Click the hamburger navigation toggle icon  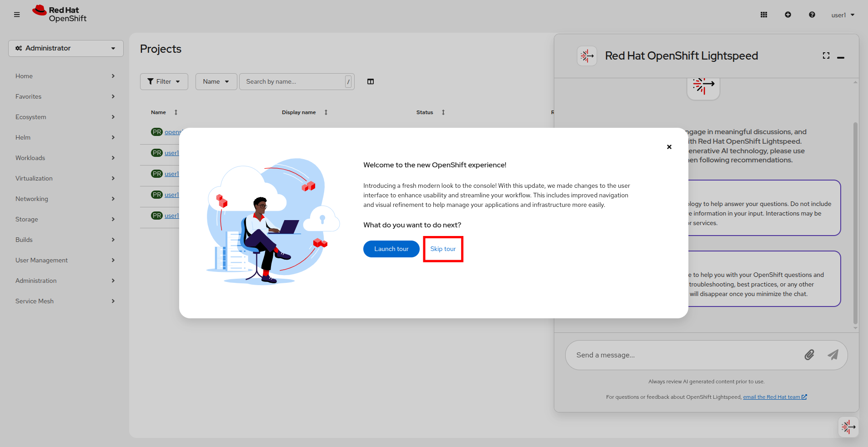point(17,15)
